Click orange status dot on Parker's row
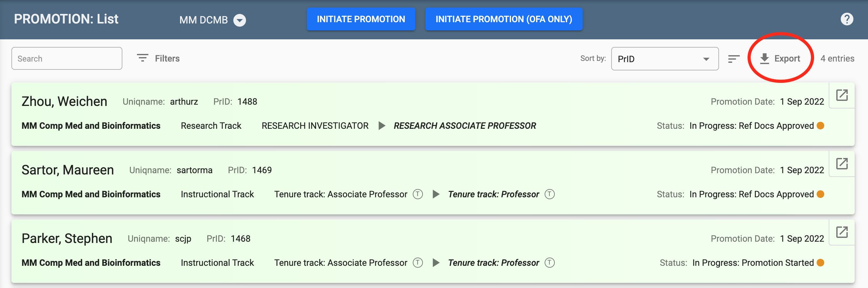The image size is (868, 288). pos(820,263)
